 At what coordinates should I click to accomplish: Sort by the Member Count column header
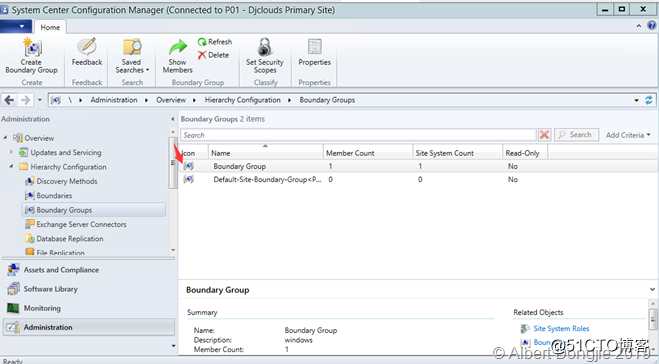point(368,153)
